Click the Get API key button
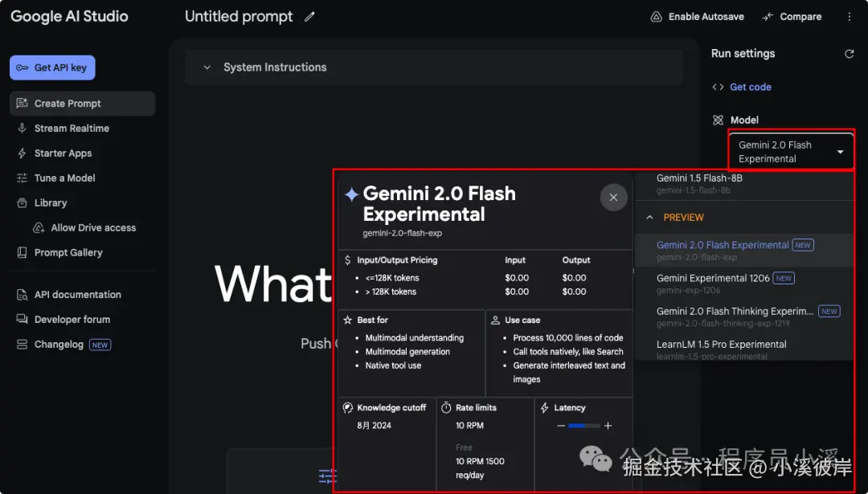The image size is (868, 494). [52, 67]
